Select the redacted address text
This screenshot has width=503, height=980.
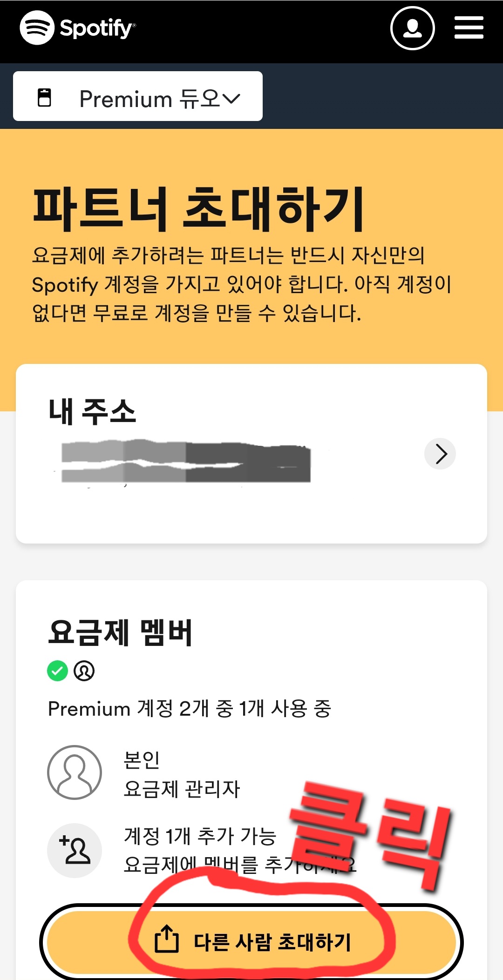tap(186, 461)
